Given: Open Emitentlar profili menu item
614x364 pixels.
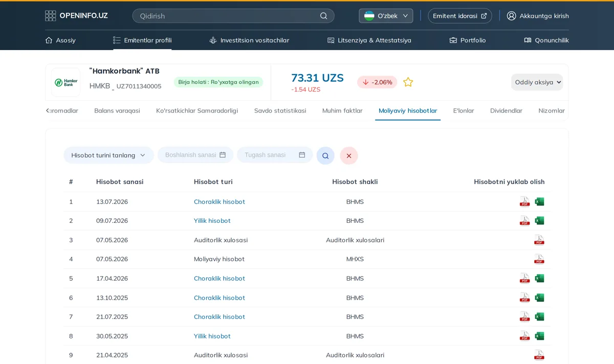Looking at the screenshot, I should pos(142,40).
